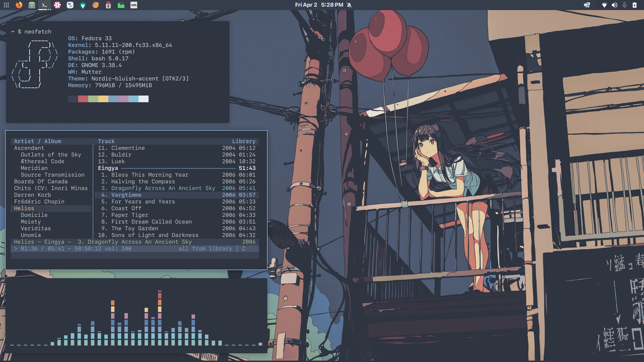Image resolution: width=644 pixels, height=362 pixels.
Task: Select track Bless This Morning Year
Action: tap(177, 175)
